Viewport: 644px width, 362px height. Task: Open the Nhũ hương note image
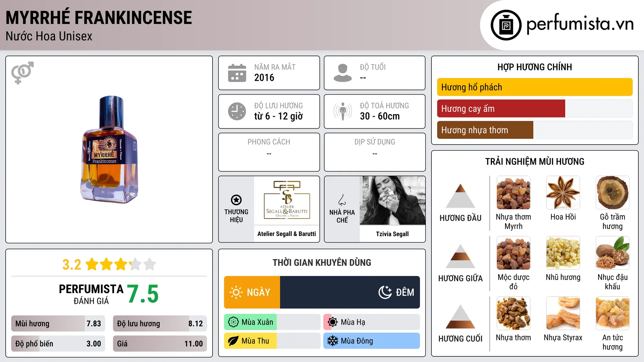[563, 253]
